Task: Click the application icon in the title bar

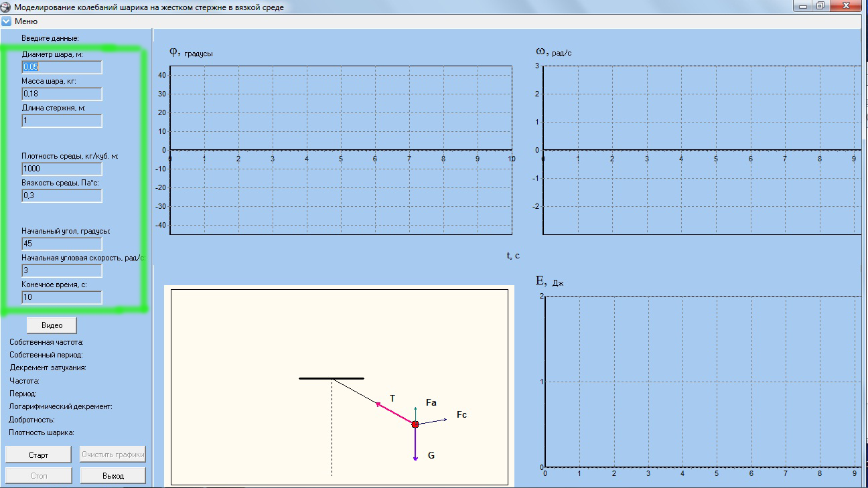Action: click(6, 7)
